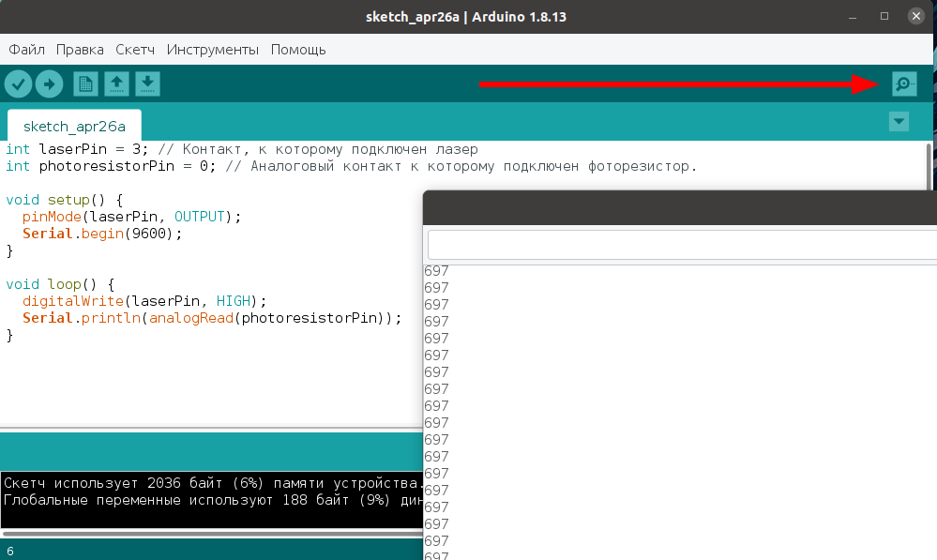Select the sketch_apr26a tab
937x560 pixels.
click(x=74, y=126)
